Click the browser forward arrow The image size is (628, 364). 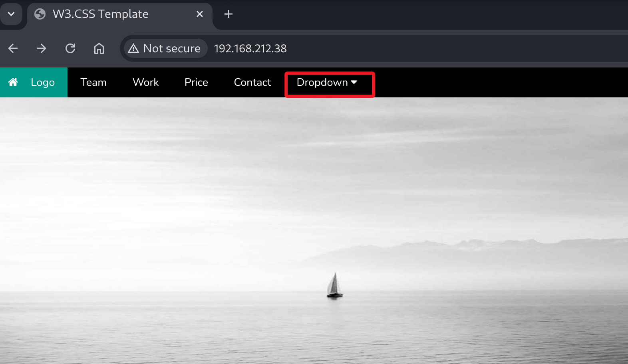(42, 48)
